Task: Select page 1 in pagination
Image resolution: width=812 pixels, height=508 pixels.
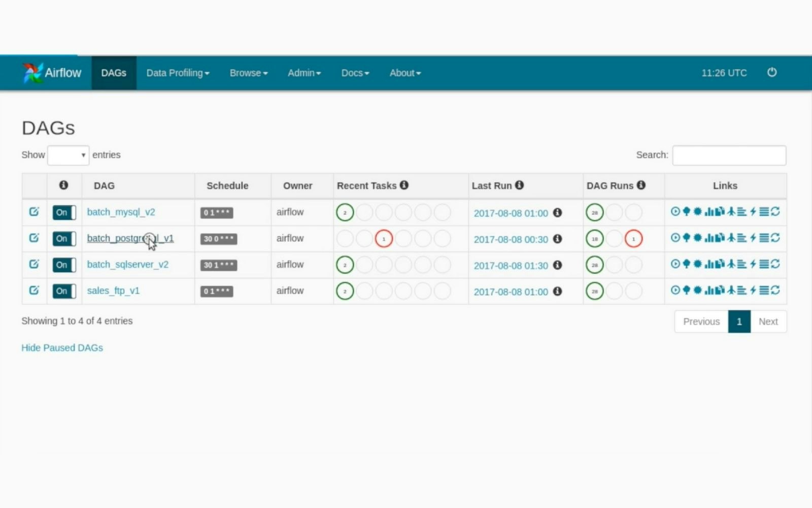Action: pos(739,321)
